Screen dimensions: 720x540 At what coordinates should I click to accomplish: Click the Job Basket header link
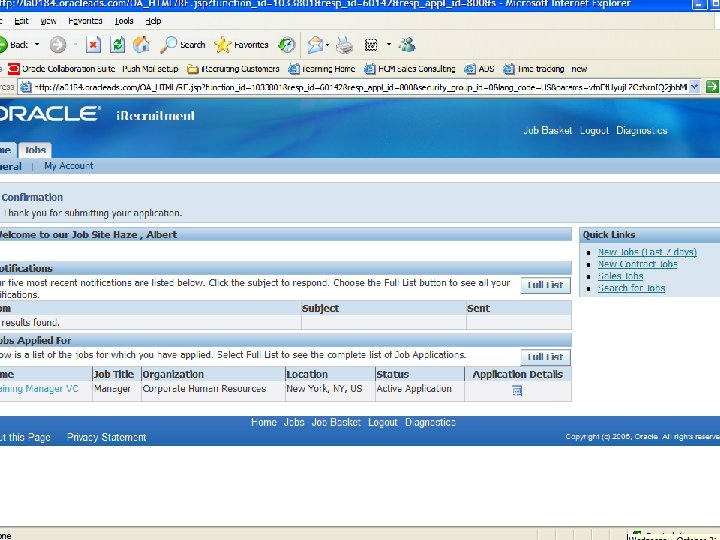tap(547, 130)
